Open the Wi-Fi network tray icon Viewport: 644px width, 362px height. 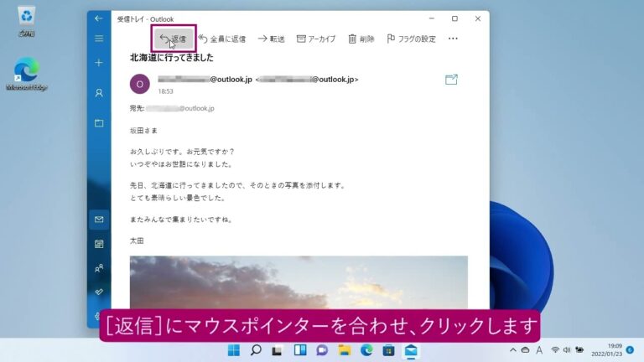click(555, 350)
